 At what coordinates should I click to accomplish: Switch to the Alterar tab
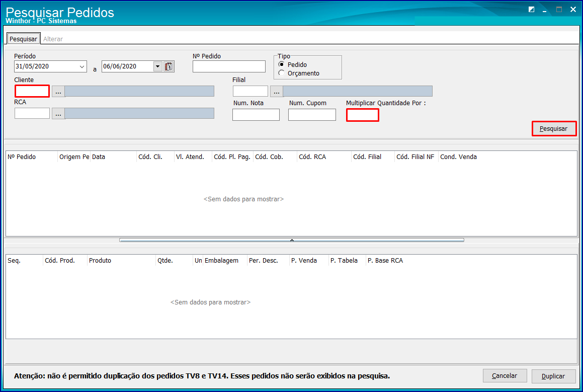(x=53, y=39)
